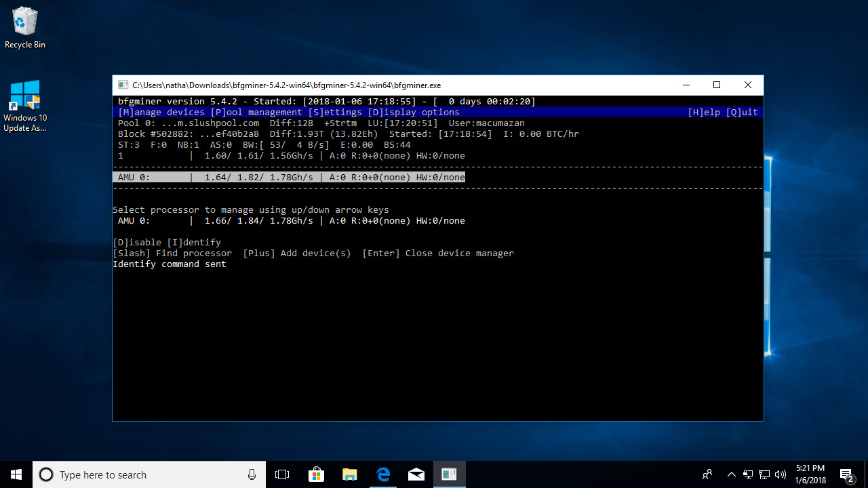Image resolution: width=868 pixels, height=488 pixels.
Task: Click the Block #502882 text
Action: 189,134
